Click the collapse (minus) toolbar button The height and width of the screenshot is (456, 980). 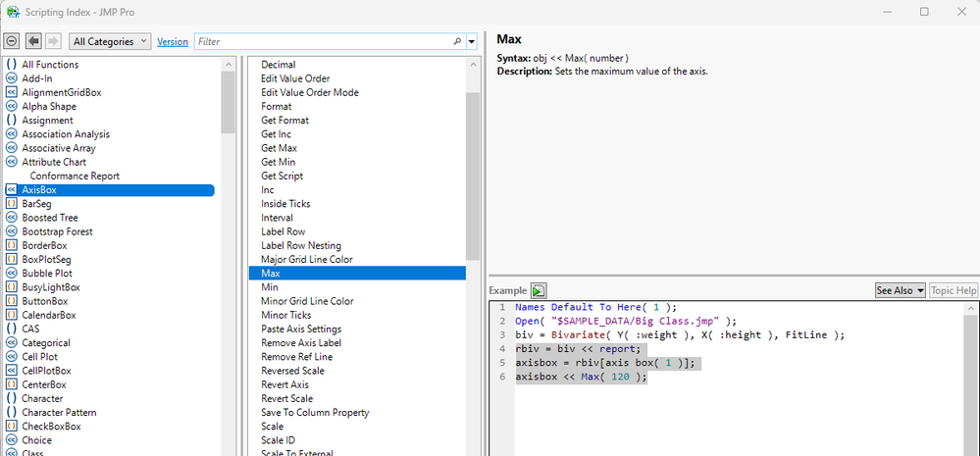(11, 41)
